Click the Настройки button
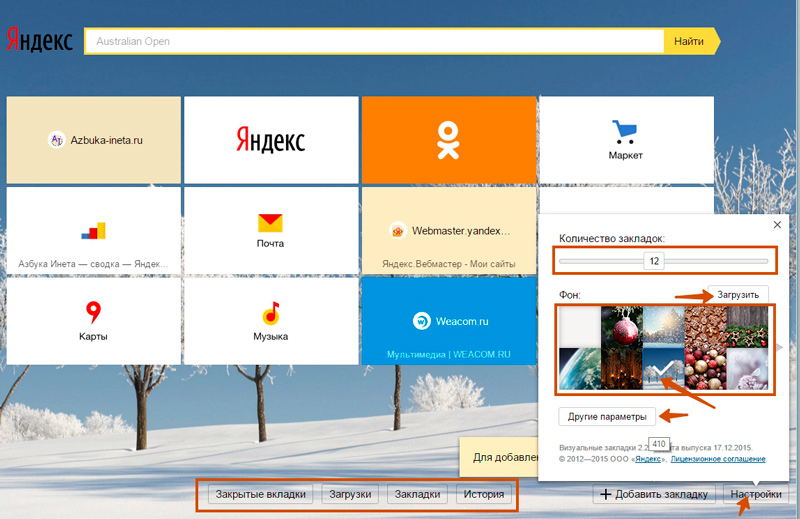Image resolution: width=800 pixels, height=519 pixels. pyautogui.click(x=756, y=494)
